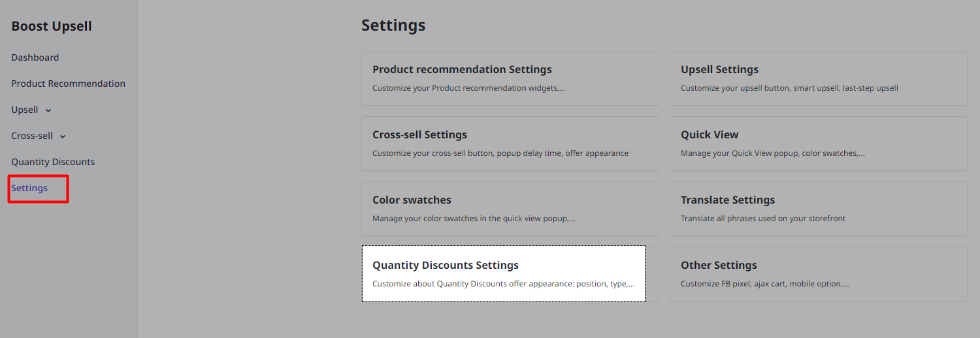Viewport: 980px width, 338px height.
Task: Click the Cross-sell sidebar label
Action: [x=32, y=136]
